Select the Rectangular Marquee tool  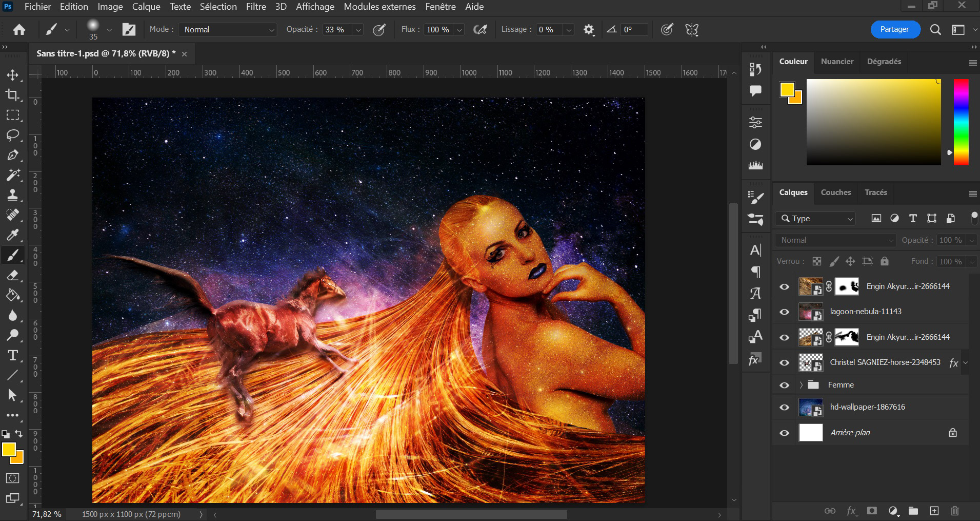13,115
